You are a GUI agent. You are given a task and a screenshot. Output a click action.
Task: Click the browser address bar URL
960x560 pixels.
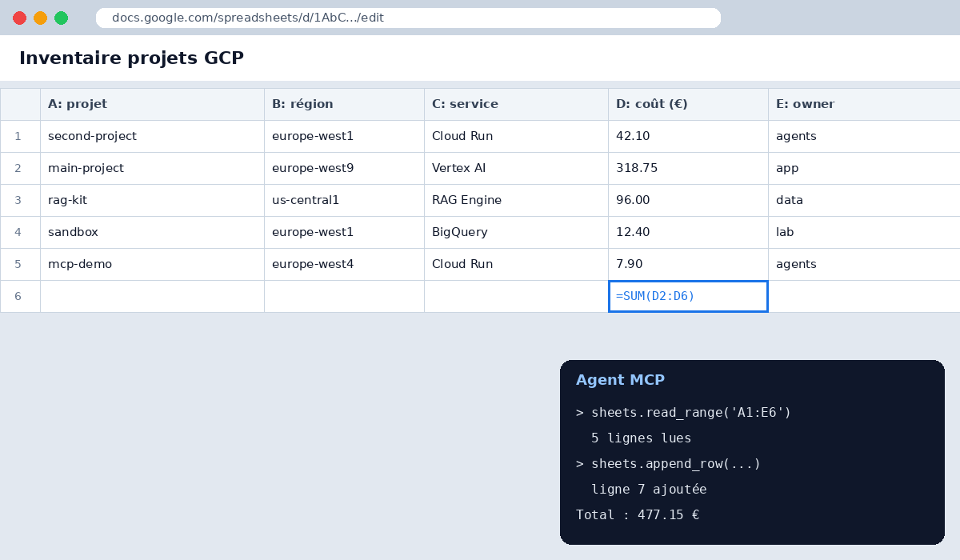click(x=408, y=18)
